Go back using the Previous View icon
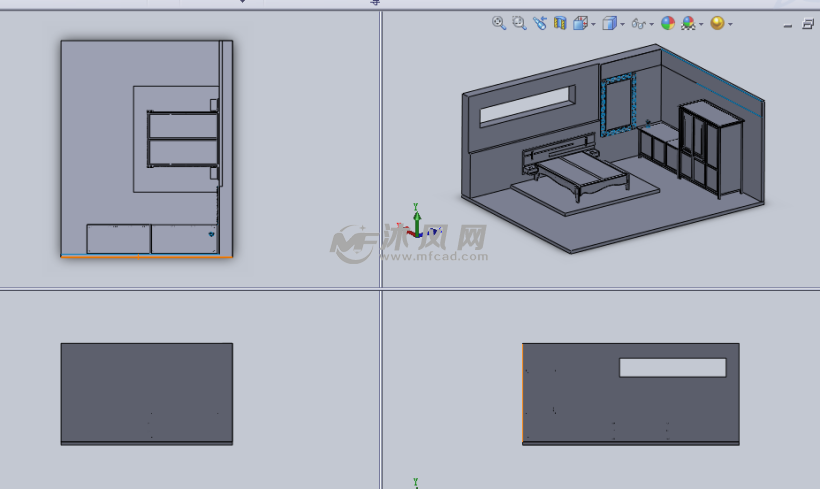 (540, 23)
